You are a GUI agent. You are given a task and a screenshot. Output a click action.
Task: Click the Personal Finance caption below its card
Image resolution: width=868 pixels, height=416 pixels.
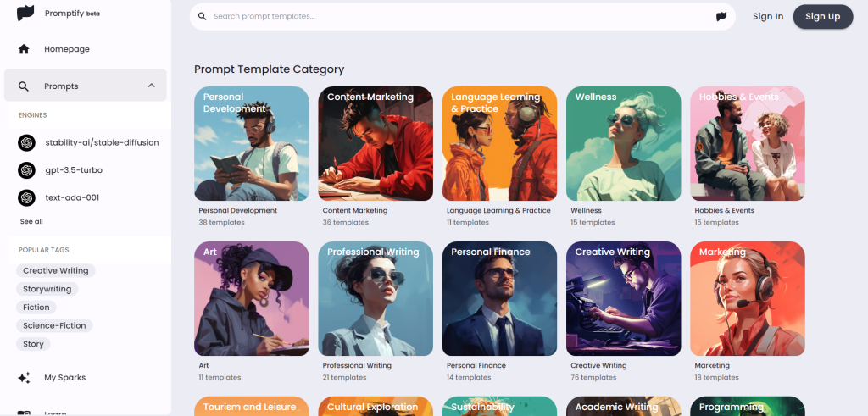coord(476,366)
